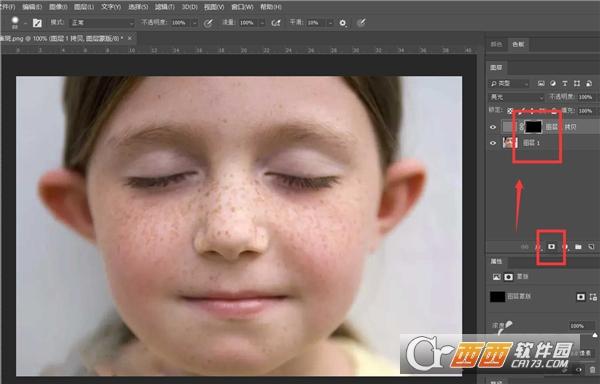
Task: Select the face thumbnail of layer 1
Action: tap(510, 143)
